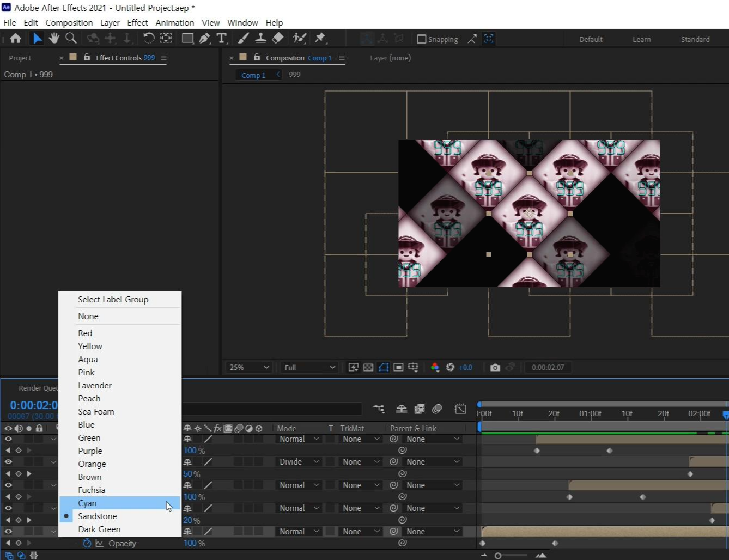Open the Effect Controls panel menu

[x=163, y=58]
